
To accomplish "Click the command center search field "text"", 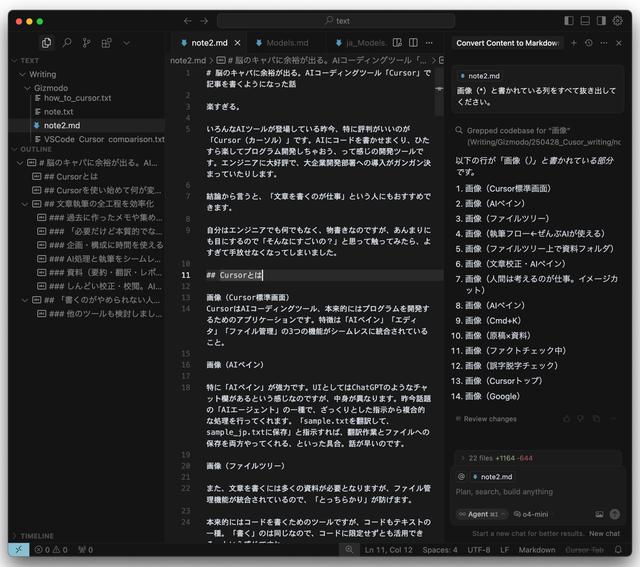I will [336, 21].
